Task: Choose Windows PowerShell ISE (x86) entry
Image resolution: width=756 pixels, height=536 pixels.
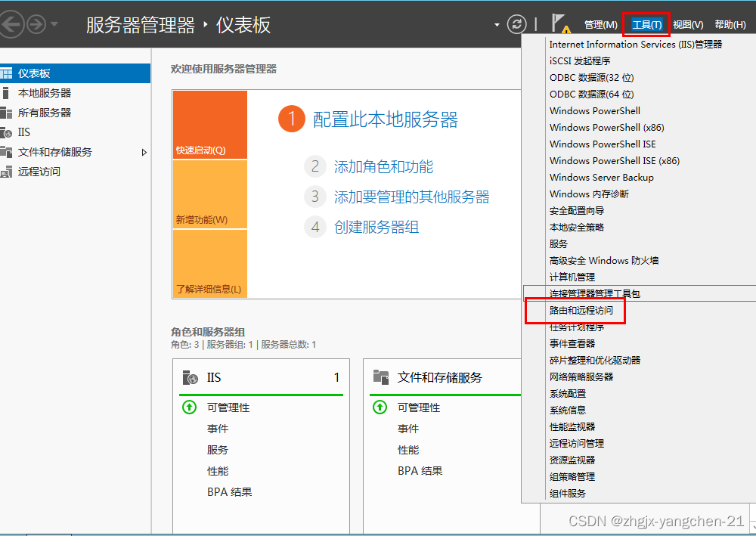Action: tap(614, 160)
